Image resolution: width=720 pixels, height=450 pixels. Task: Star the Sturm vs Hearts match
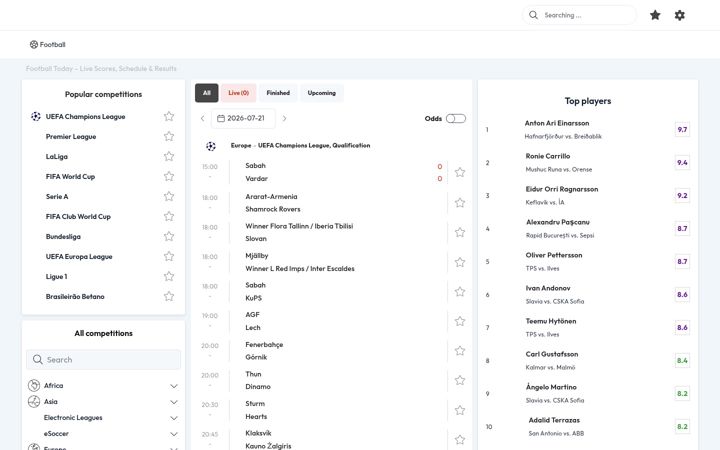point(460,410)
